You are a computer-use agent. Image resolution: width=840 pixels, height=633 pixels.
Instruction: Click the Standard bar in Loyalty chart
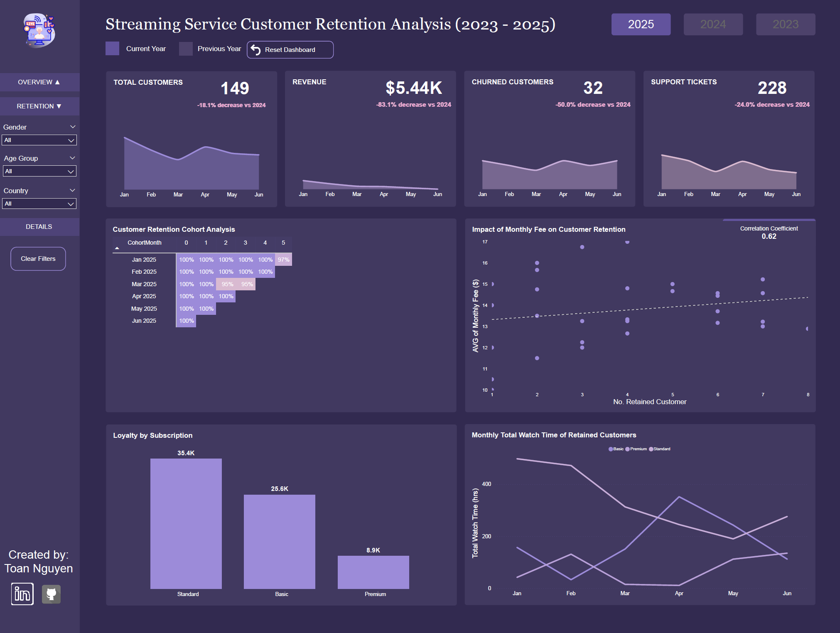[186, 523]
